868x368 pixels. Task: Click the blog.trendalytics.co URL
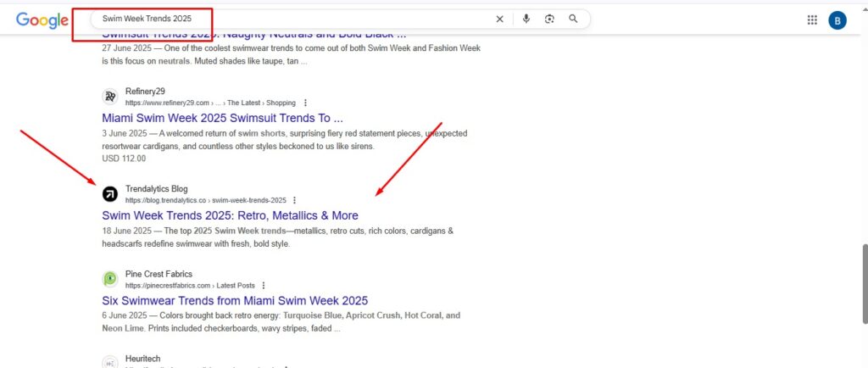point(206,200)
